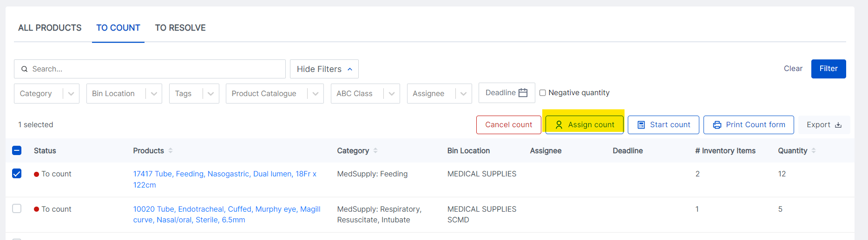Click the Print Count form printer icon
The height and width of the screenshot is (240, 868).
pos(717,125)
